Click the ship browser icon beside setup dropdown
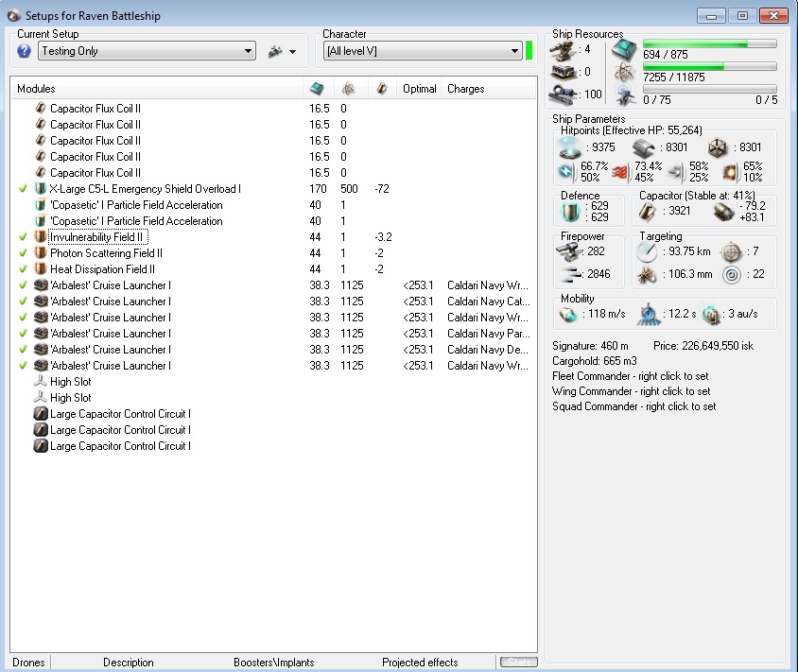Screen dimensions: 798x672 pos(275,51)
